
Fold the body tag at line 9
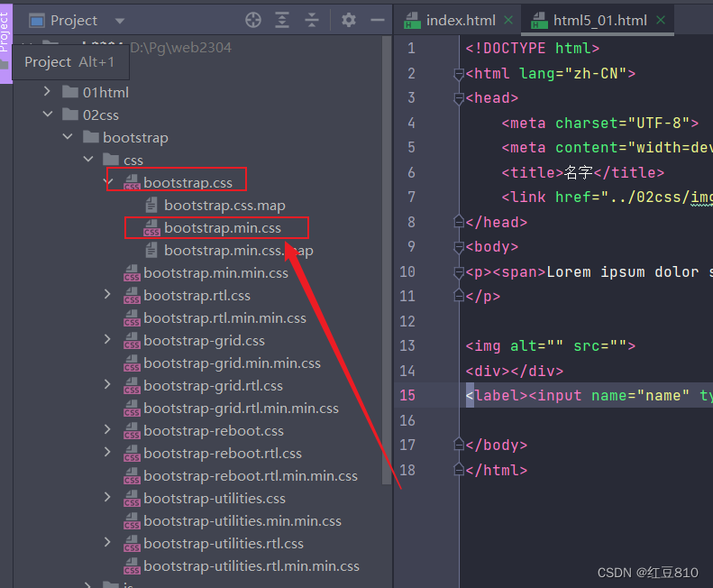[x=459, y=247]
